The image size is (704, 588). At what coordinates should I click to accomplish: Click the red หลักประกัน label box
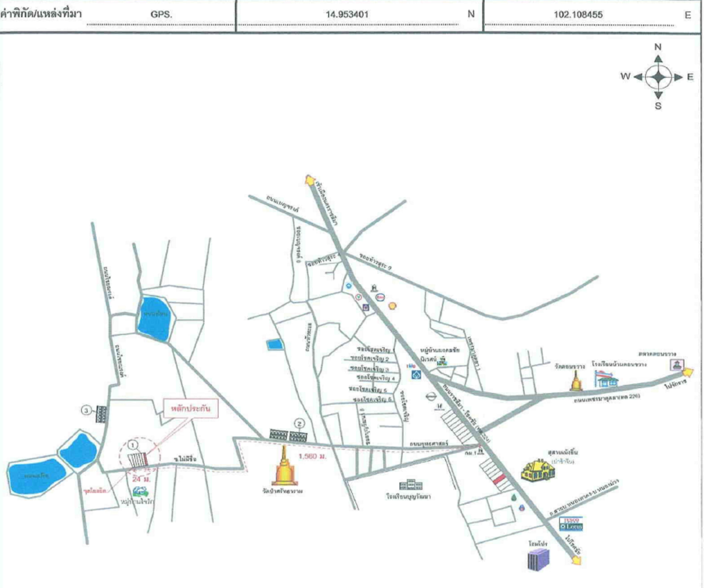point(191,409)
